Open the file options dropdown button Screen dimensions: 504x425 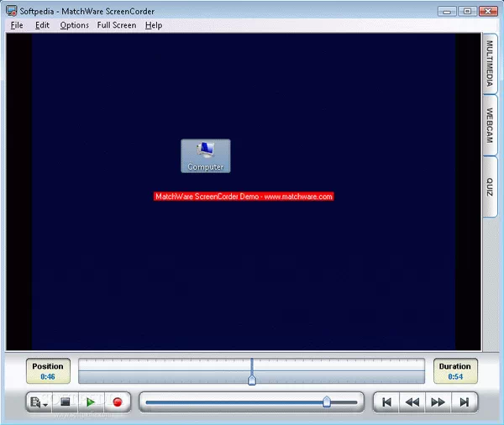(39, 402)
